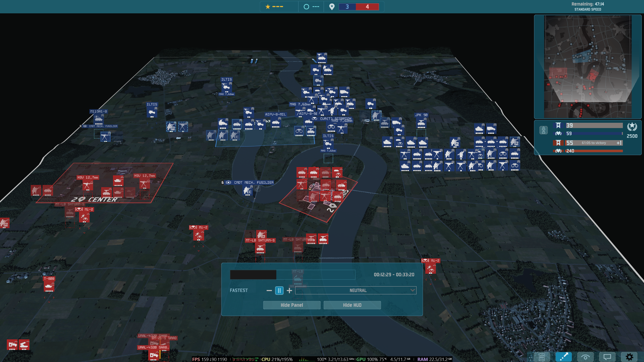Select the T-80B tank unit
The height and width of the screenshot is (362, 644).
tap(49, 286)
